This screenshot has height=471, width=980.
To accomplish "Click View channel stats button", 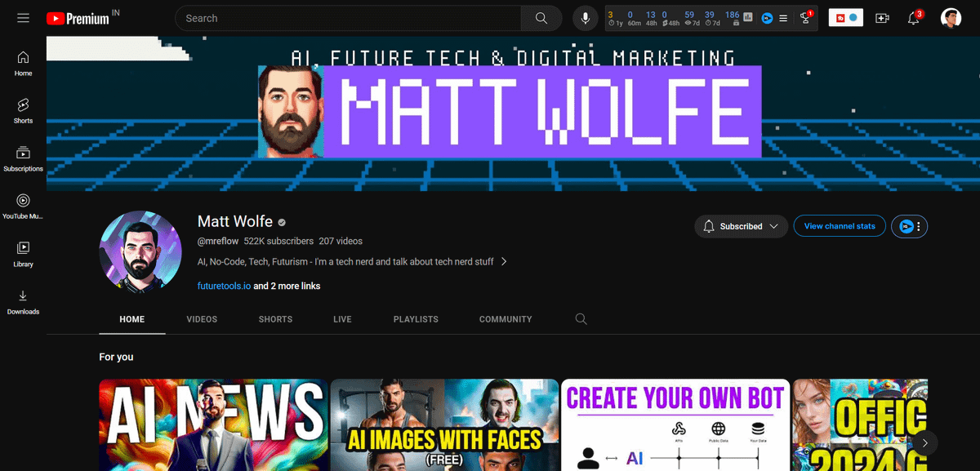I will [839, 226].
